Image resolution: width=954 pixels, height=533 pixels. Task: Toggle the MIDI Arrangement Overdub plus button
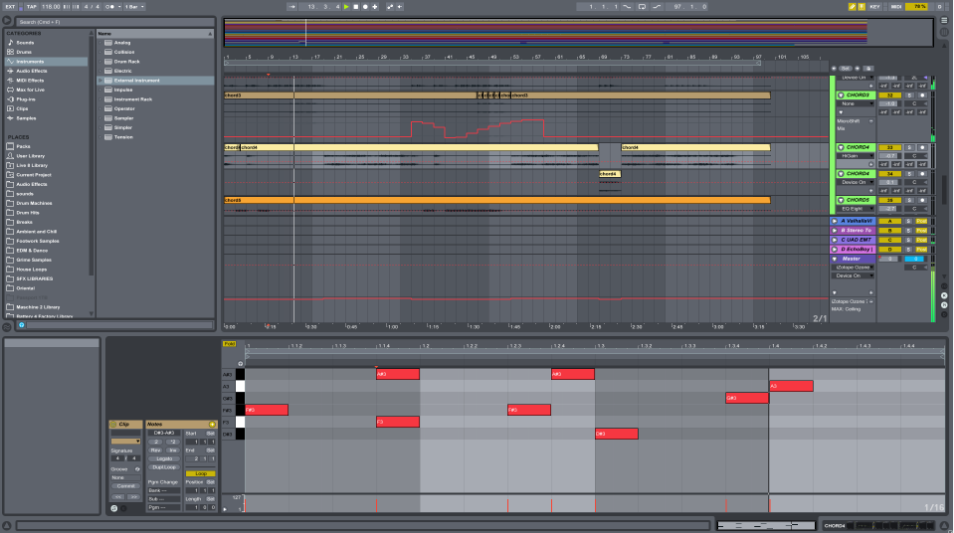375,7
